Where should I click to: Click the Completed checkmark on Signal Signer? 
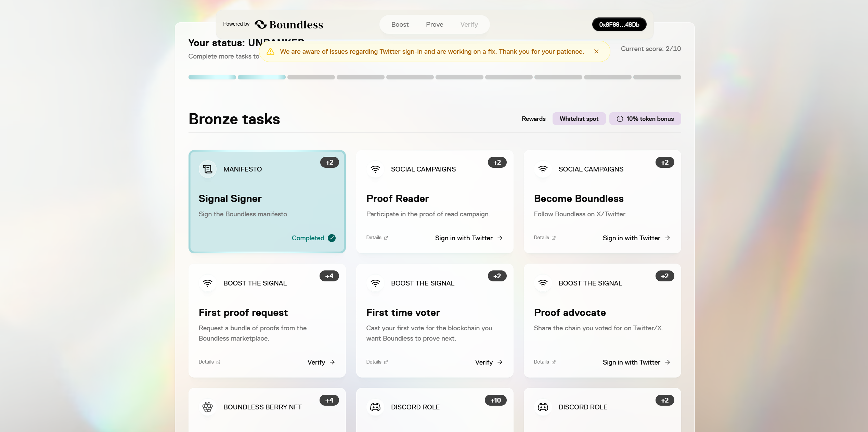click(332, 238)
